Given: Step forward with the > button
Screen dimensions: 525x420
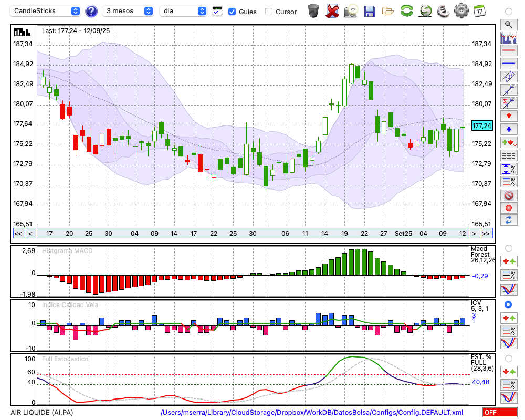Looking at the screenshot, I should [474, 234].
